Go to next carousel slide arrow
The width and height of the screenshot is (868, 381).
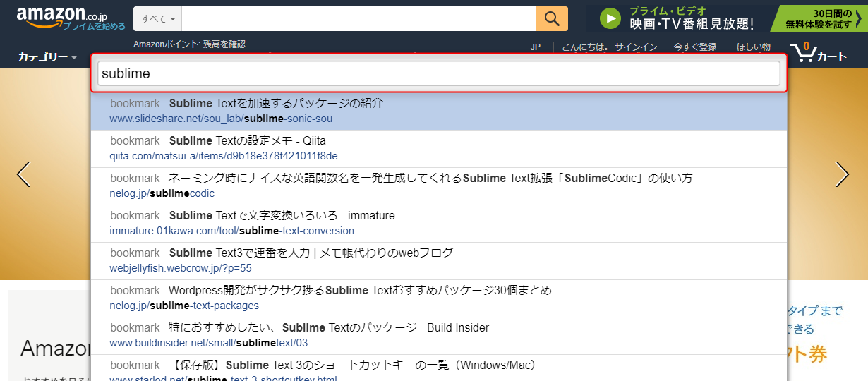(x=843, y=174)
